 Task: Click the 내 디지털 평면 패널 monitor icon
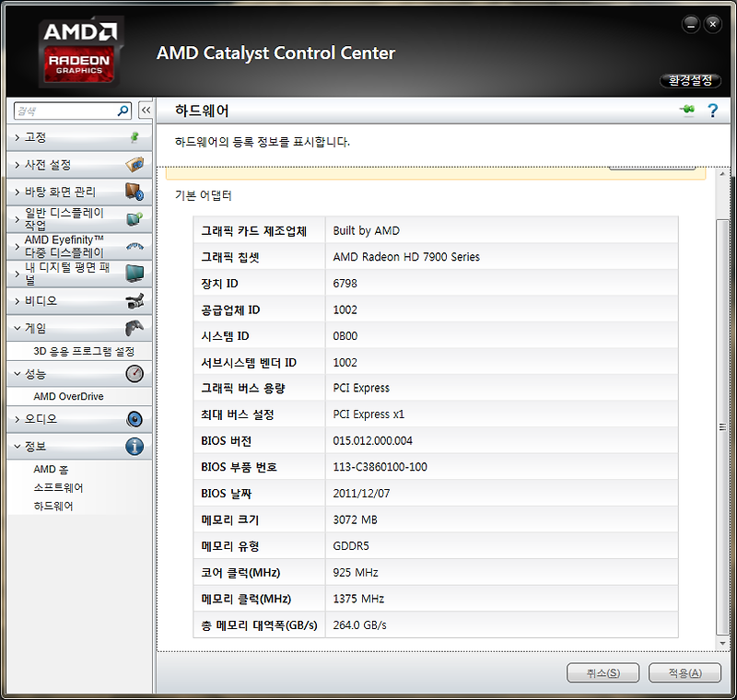135,273
